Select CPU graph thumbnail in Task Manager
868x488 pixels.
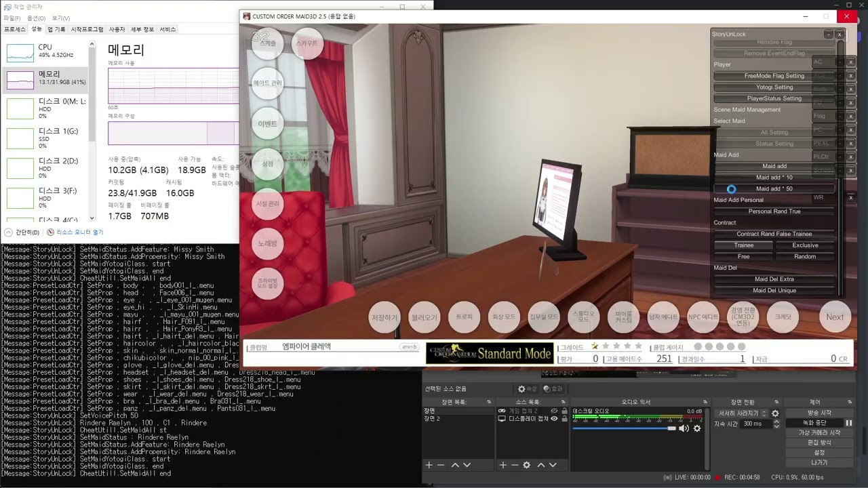click(x=20, y=52)
